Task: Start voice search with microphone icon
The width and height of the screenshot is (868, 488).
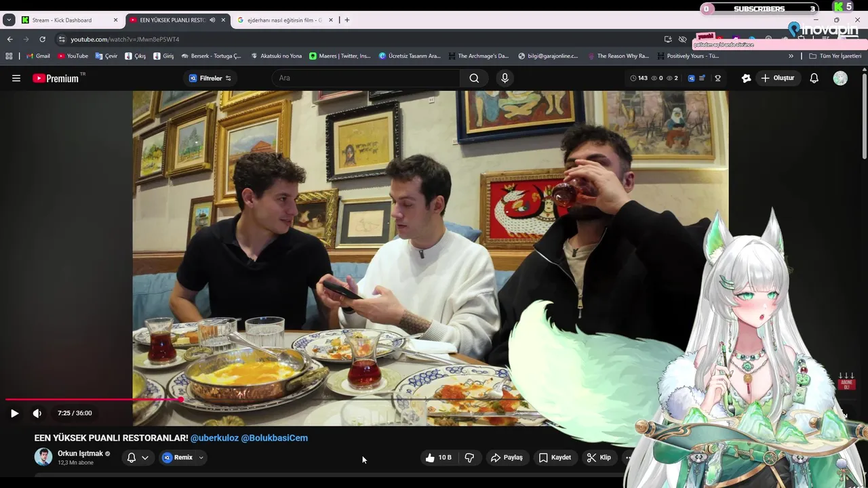Action: (505, 78)
